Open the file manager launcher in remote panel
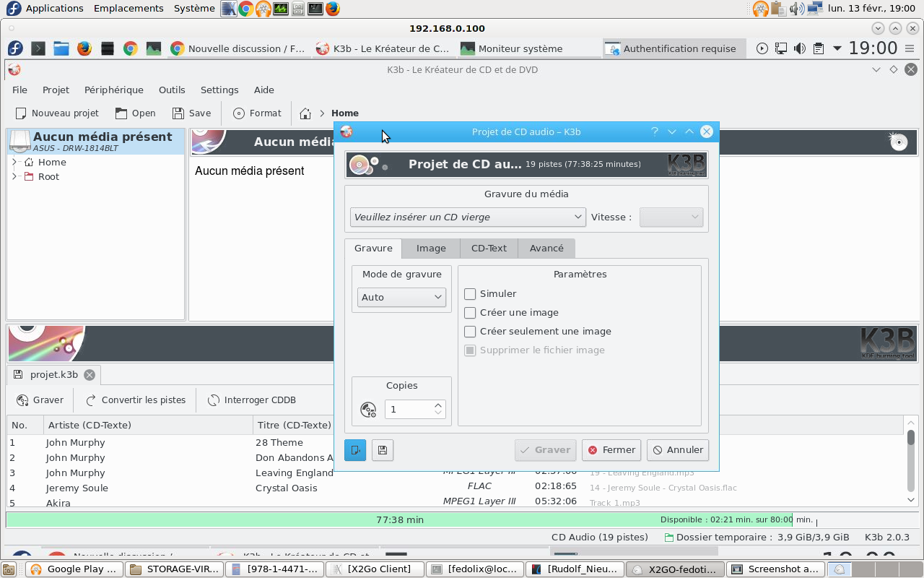924x578 pixels. [61, 48]
